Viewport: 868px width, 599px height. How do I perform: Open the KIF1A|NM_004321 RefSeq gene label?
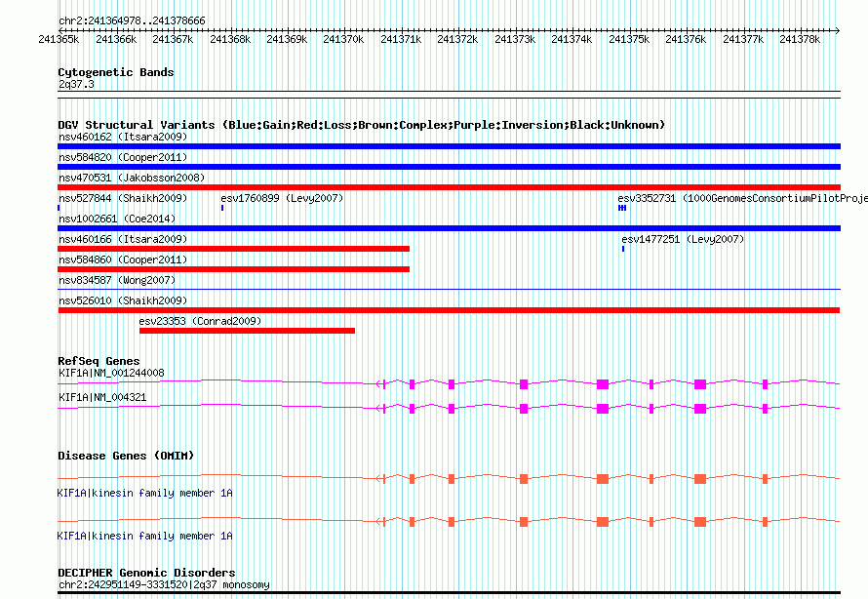point(102,397)
